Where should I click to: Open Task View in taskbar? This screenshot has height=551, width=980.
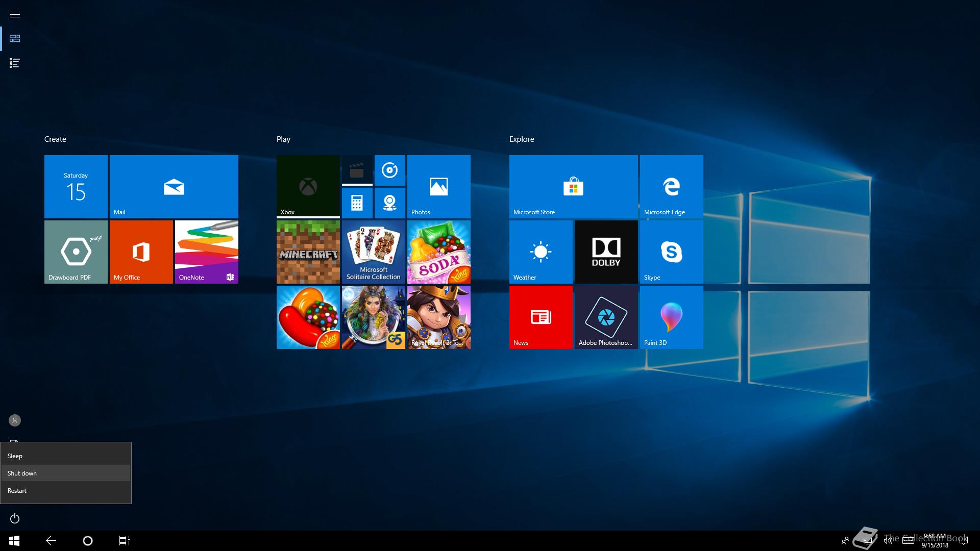click(125, 541)
